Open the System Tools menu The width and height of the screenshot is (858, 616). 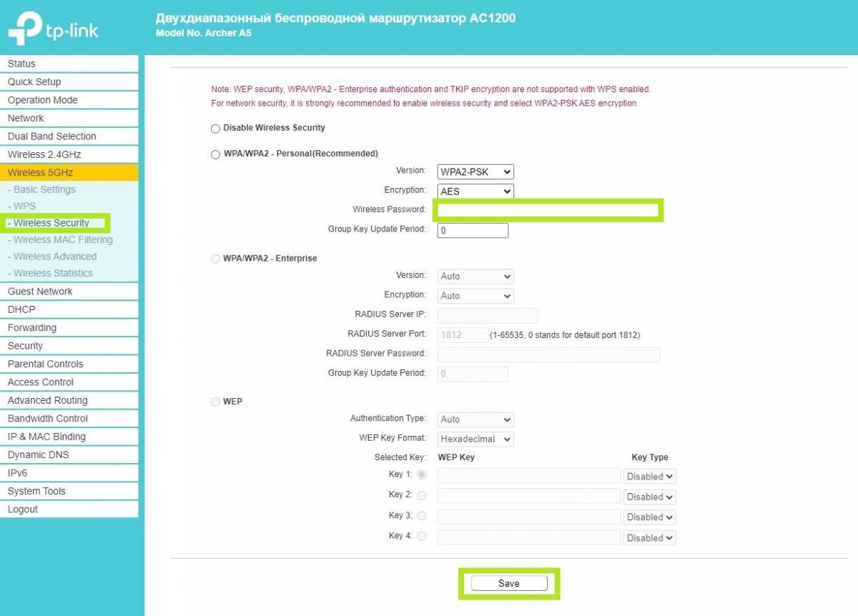36,491
